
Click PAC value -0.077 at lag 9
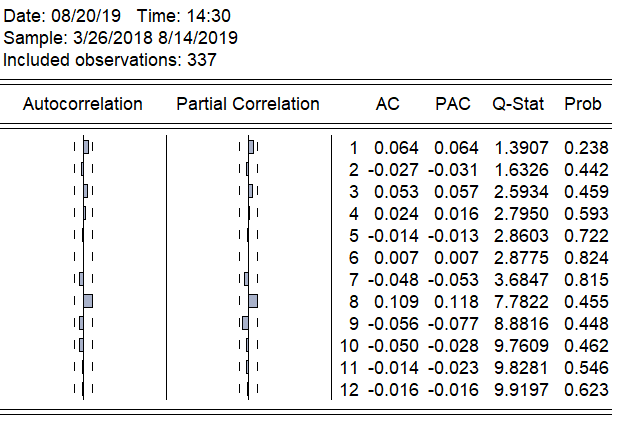coord(455,322)
